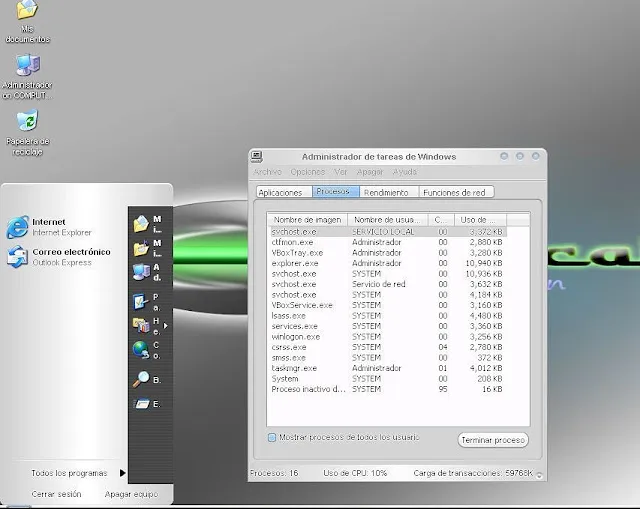Launch Internet Explorer from the start menu

49,227
